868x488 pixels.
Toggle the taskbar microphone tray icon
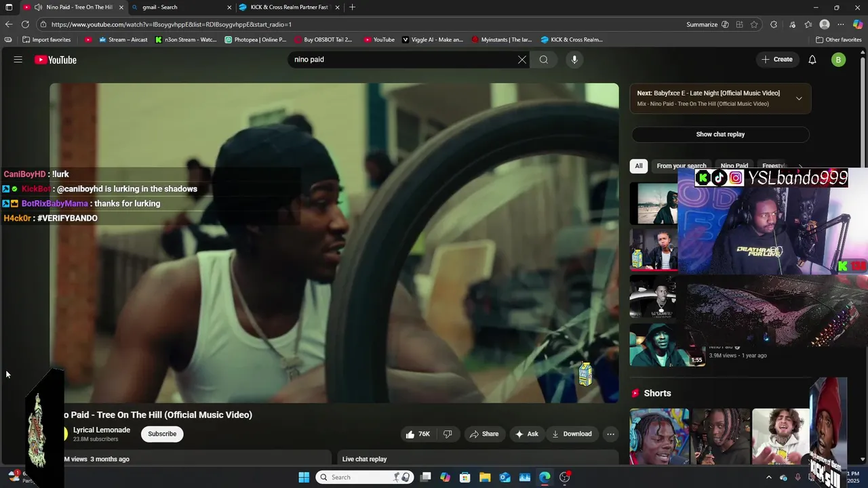pyautogui.click(x=797, y=477)
